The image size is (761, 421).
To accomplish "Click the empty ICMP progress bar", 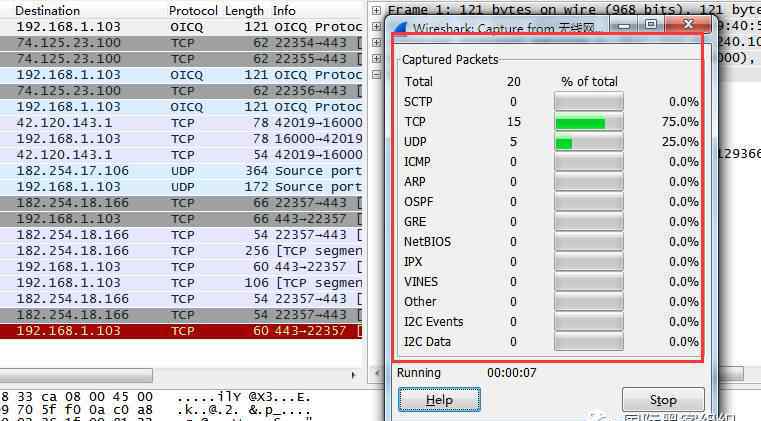I will (589, 162).
